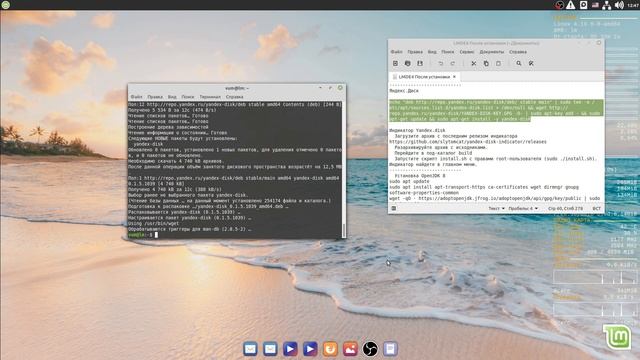
Task: Click the adoptopenjdk.jfrog.io URL line in the editor
Action: [494, 198]
